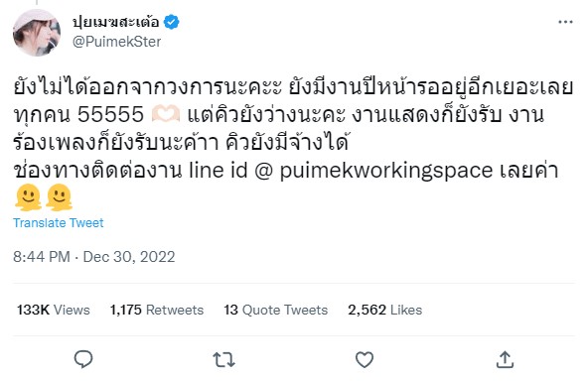Click the Dec 30, 2022 date

tap(129, 257)
